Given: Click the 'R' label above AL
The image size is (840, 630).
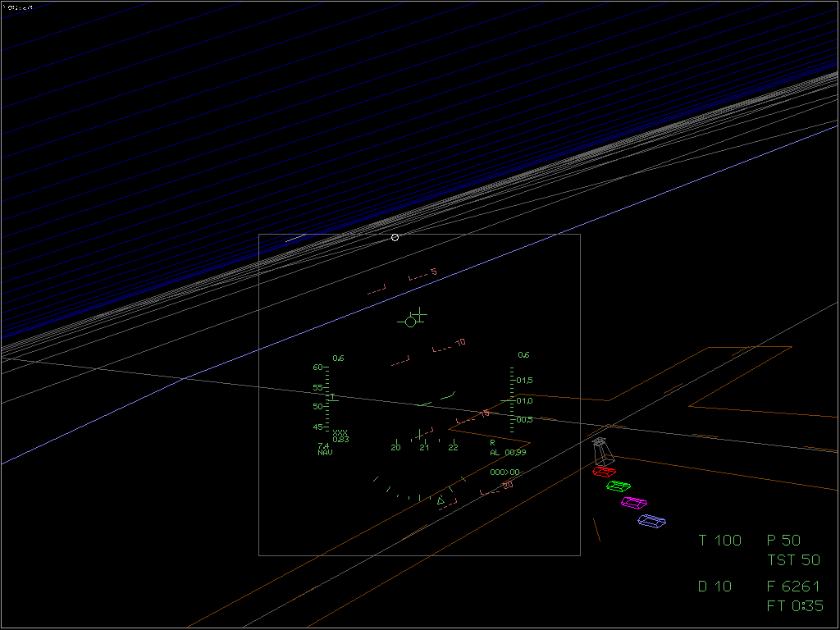Looking at the screenshot, I should [492, 443].
